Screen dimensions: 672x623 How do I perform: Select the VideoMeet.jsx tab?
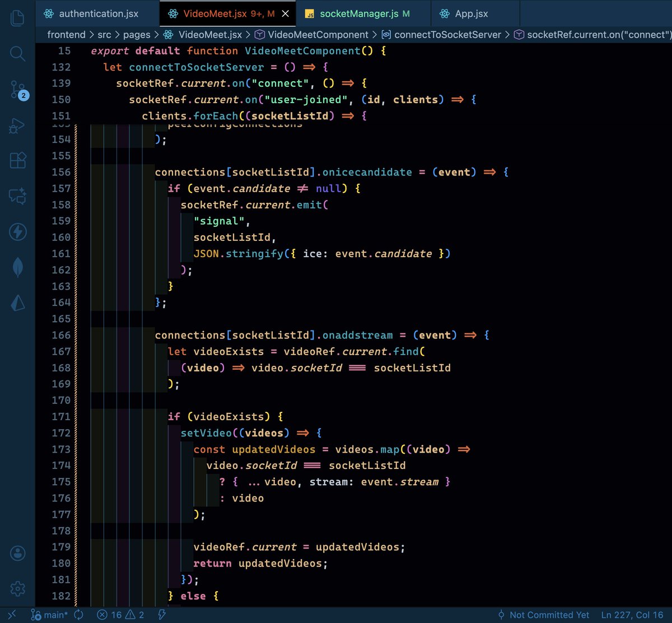(x=228, y=13)
